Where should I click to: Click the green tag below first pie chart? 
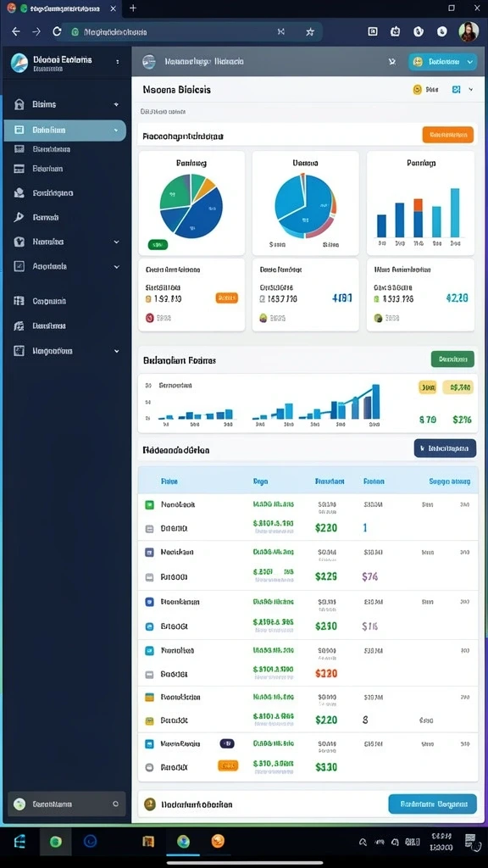coord(158,244)
